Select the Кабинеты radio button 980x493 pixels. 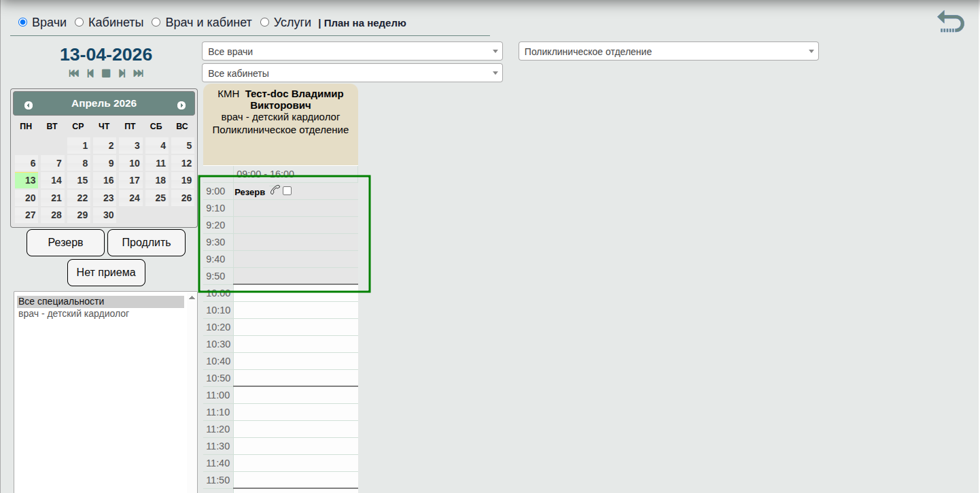79,22
